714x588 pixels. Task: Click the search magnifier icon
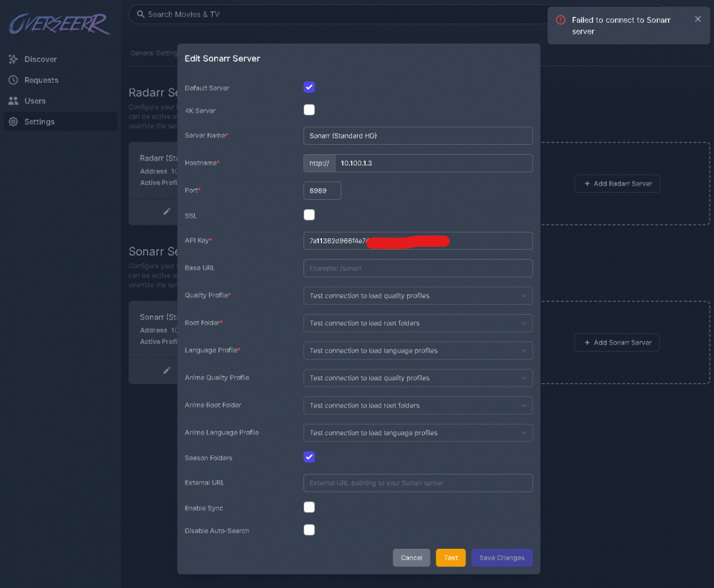pyautogui.click(x=141, y=14)
